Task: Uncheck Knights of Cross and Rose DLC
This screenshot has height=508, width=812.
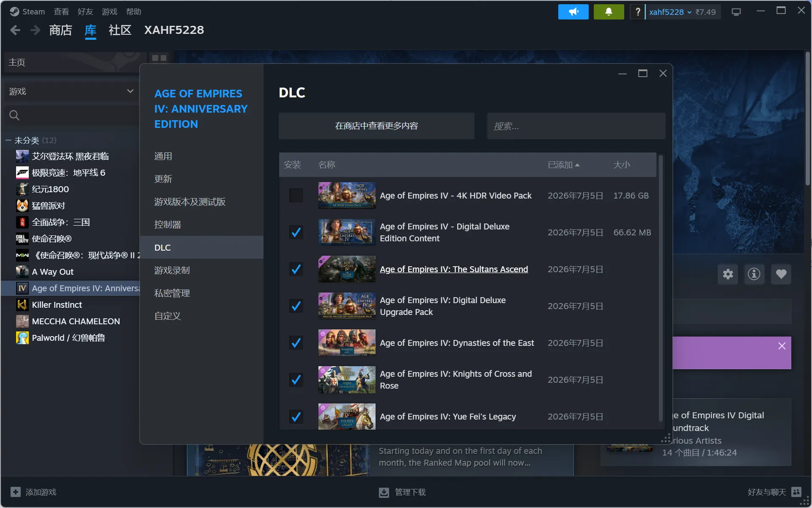Action: click(x=296, y=380)
